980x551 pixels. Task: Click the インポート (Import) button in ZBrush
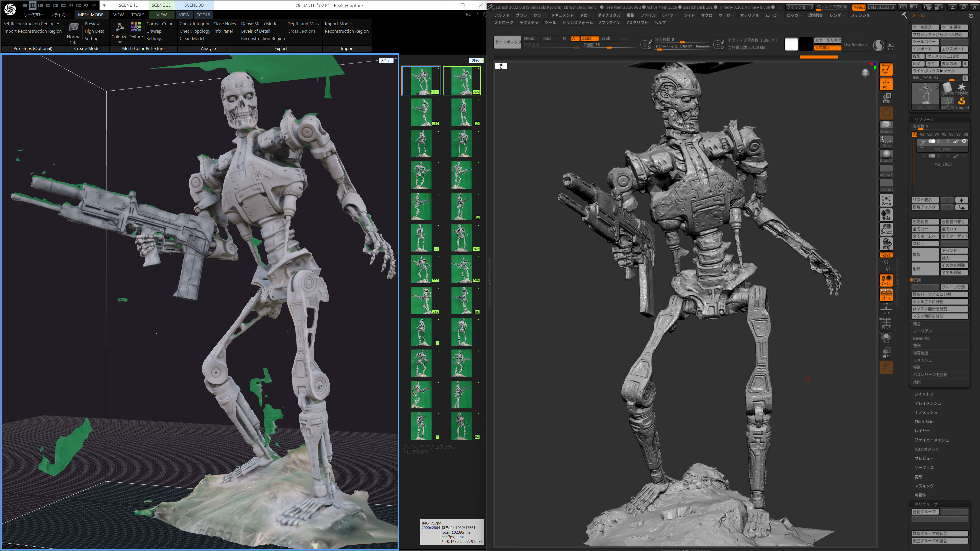click(925, 49)
